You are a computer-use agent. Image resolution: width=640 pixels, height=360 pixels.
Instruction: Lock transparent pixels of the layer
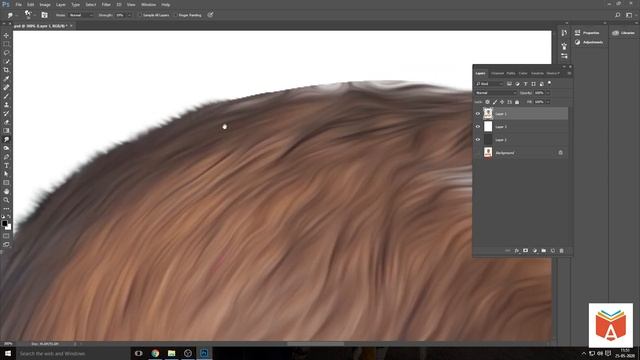click(x=487, y=102)
